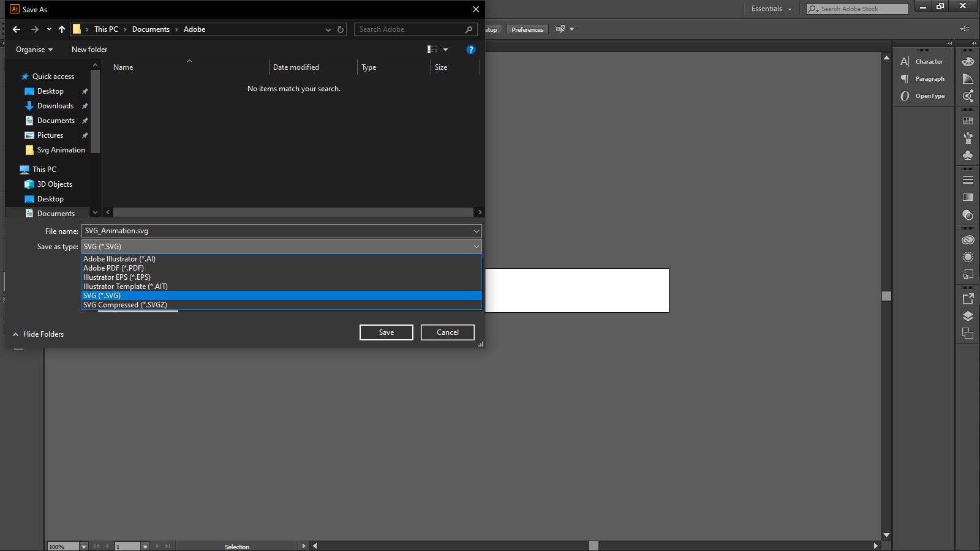
Task: Sort by Date modified column header
Action: tap(312, 67)
